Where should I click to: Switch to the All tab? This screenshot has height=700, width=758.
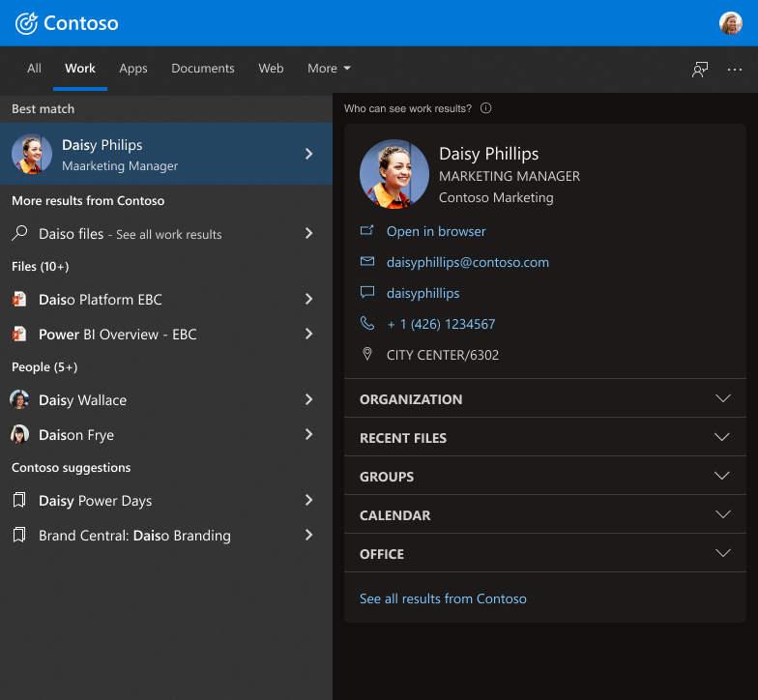coord(34,69)
